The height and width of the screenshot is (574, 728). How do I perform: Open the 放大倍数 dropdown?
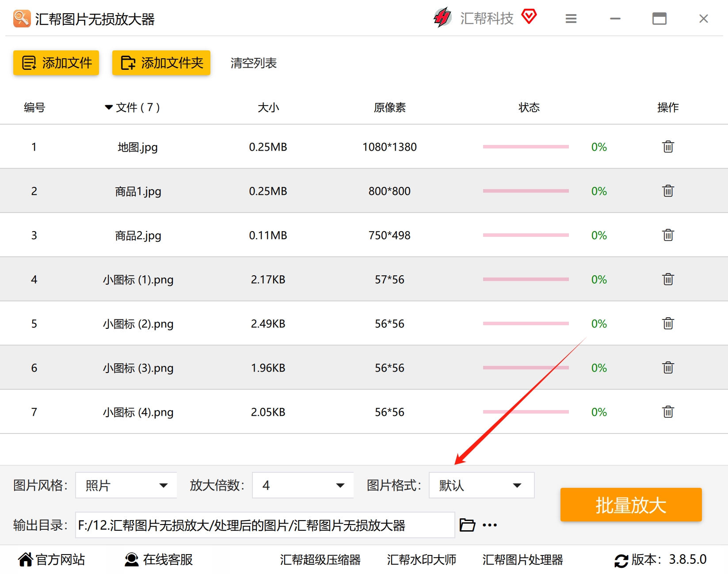click(303, 485)
